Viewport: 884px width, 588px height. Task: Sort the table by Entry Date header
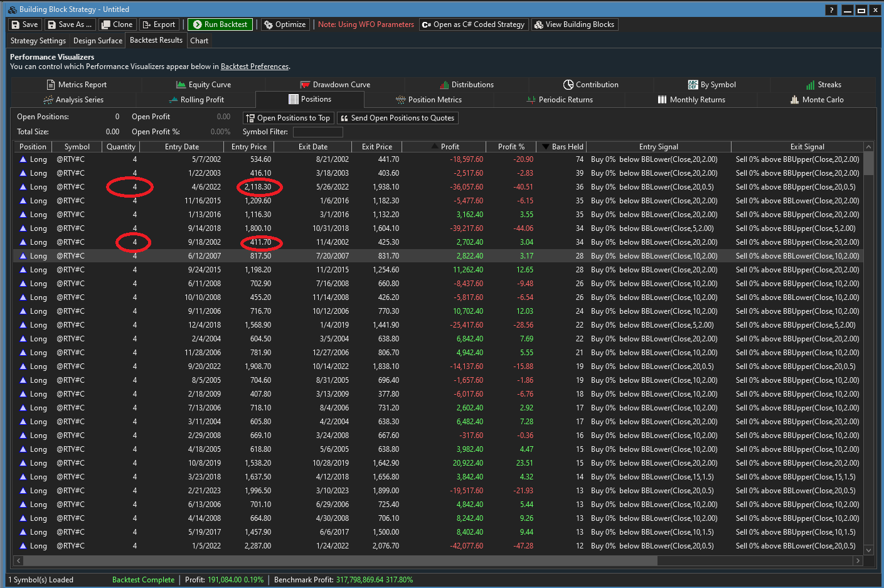(181, 147)
